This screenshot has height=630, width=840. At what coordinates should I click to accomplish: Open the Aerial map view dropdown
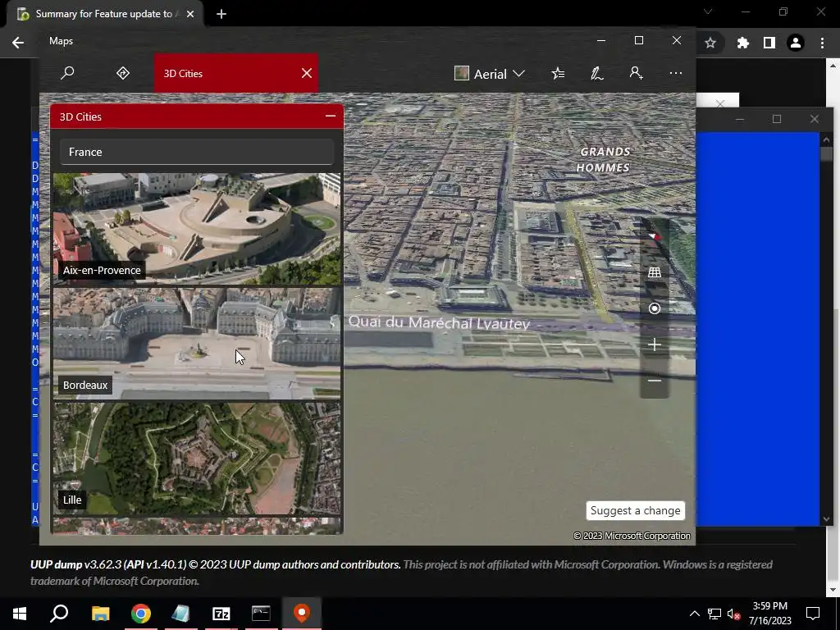point(489,73)
